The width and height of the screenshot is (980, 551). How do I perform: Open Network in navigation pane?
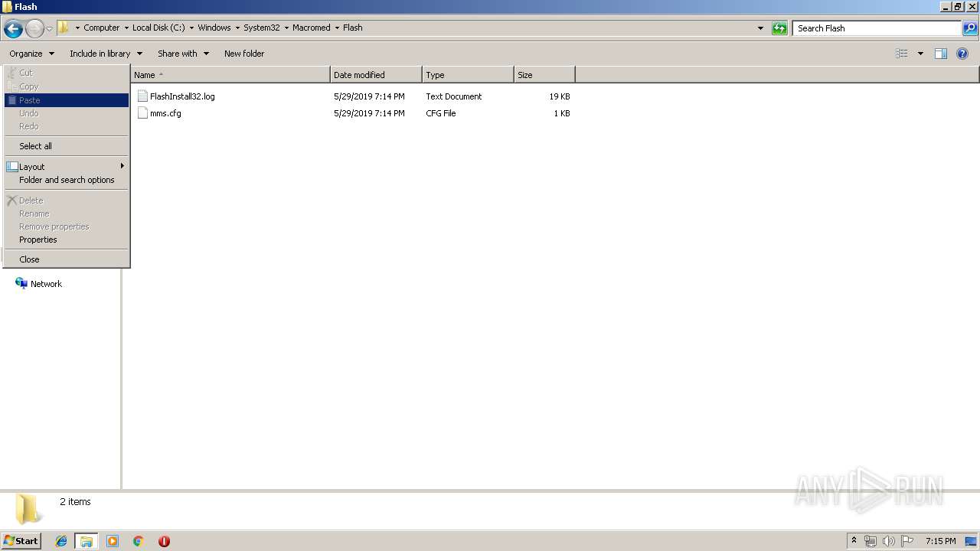click(x=46, y=284)
